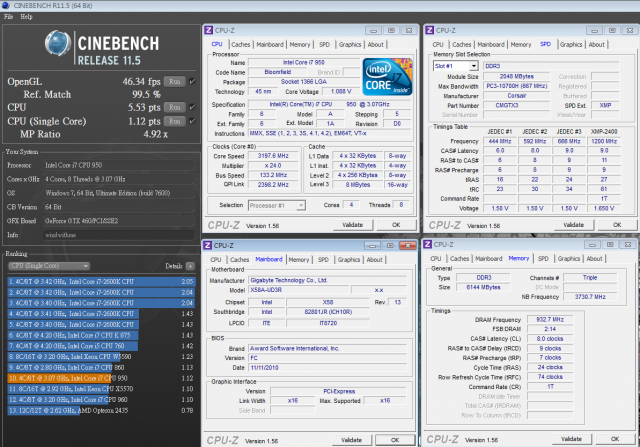640x447 pixels.
Task: Click Validate in the Memory window
Action: (571, 439)
